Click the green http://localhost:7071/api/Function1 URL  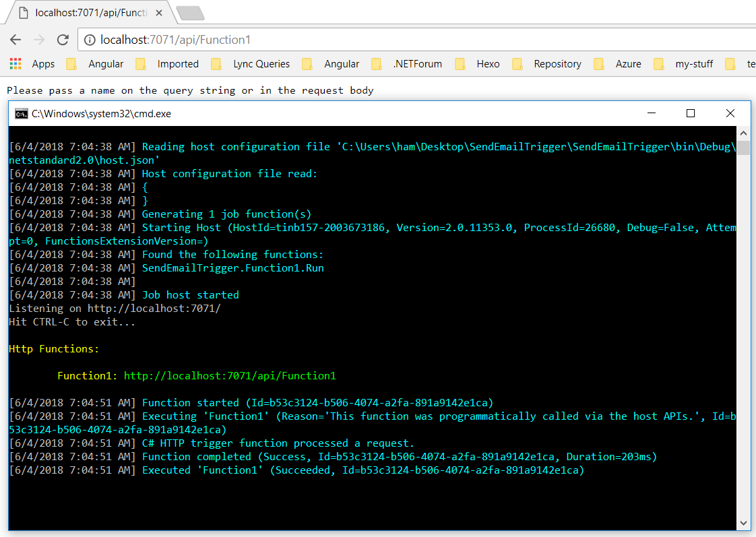pos(230,375)
